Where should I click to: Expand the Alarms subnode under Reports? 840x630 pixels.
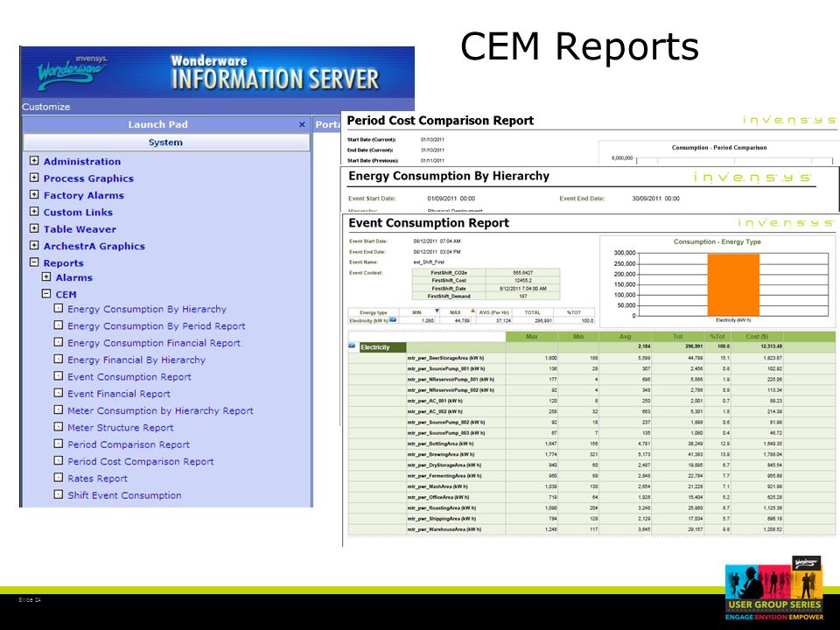point(46,277)
